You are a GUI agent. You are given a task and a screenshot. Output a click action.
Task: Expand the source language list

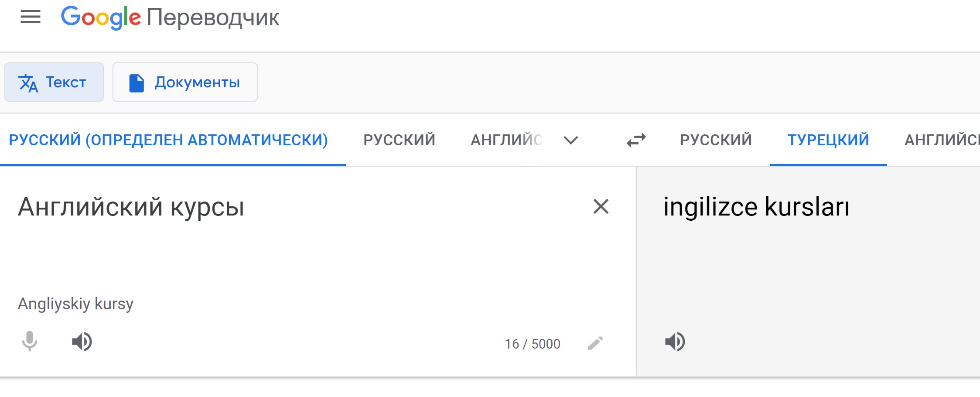[x=570, y=140]
